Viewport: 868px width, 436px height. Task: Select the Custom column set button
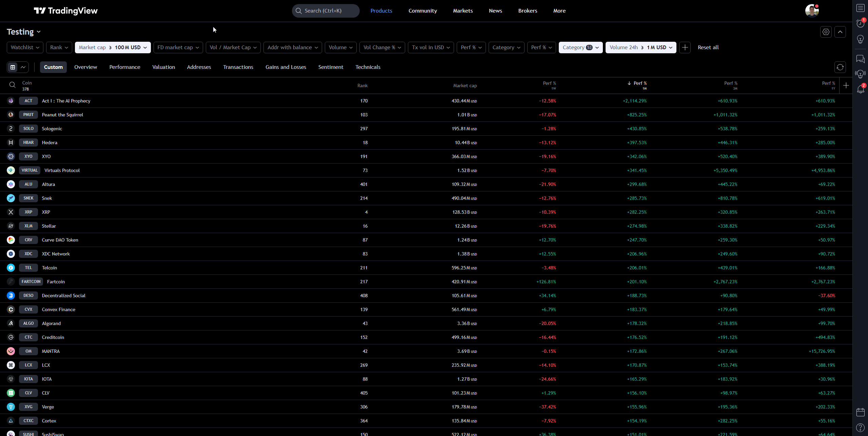click(x=53, y=67)
